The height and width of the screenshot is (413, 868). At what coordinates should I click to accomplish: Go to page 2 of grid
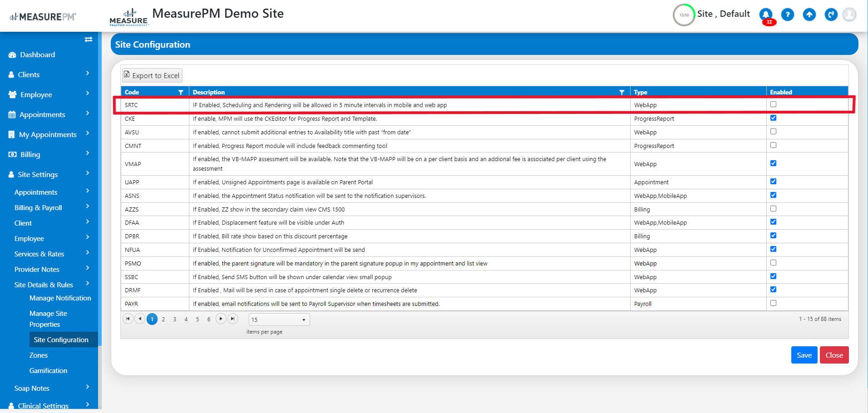pos(163,320)
